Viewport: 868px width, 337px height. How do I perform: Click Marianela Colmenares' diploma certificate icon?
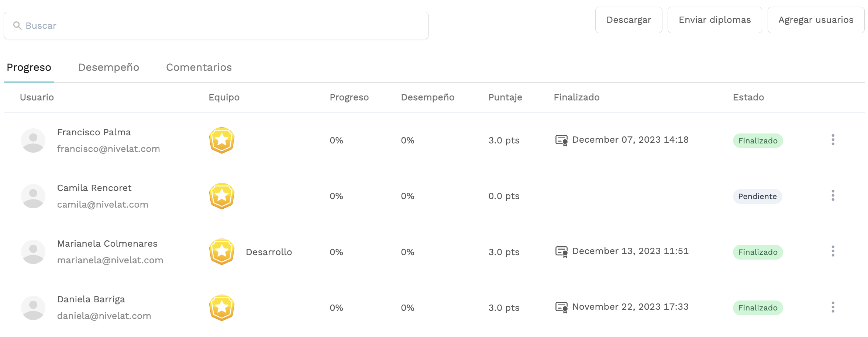click(561, 252)
